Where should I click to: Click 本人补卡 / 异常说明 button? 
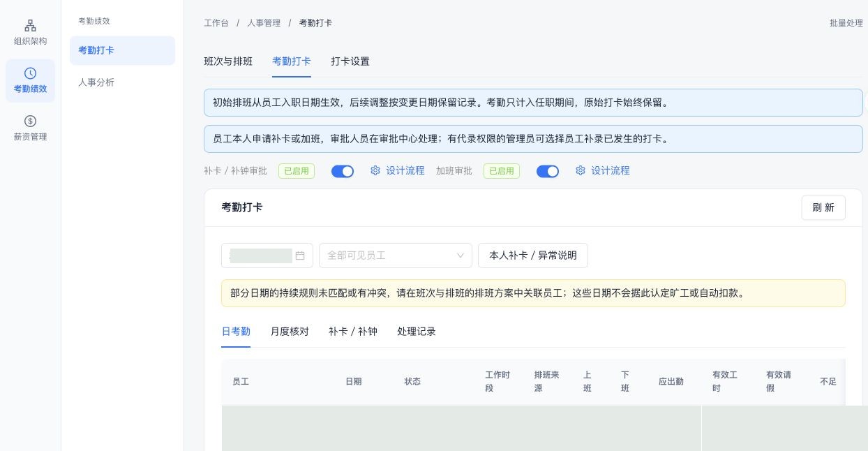coord(533,256)
